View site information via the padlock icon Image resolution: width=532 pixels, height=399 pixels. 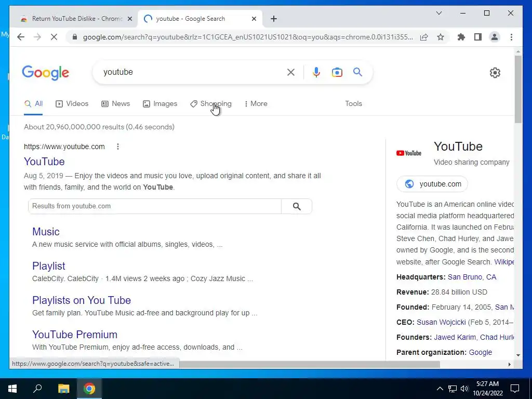point(75,37)
